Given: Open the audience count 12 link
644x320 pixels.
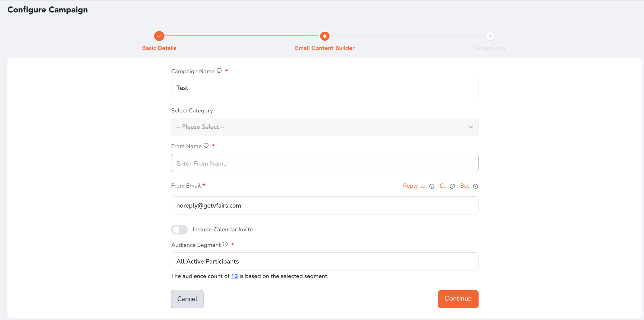Looking at the screenshot, I should tap(234, 276).
